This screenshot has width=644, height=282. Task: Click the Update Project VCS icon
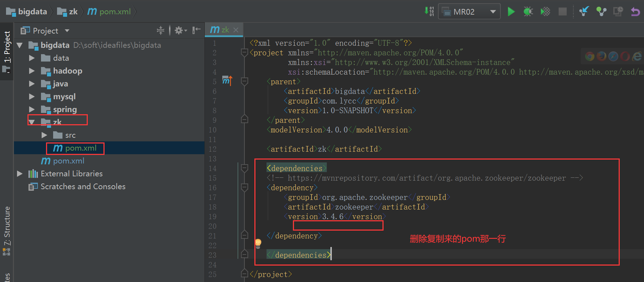(x=584, y=11)
